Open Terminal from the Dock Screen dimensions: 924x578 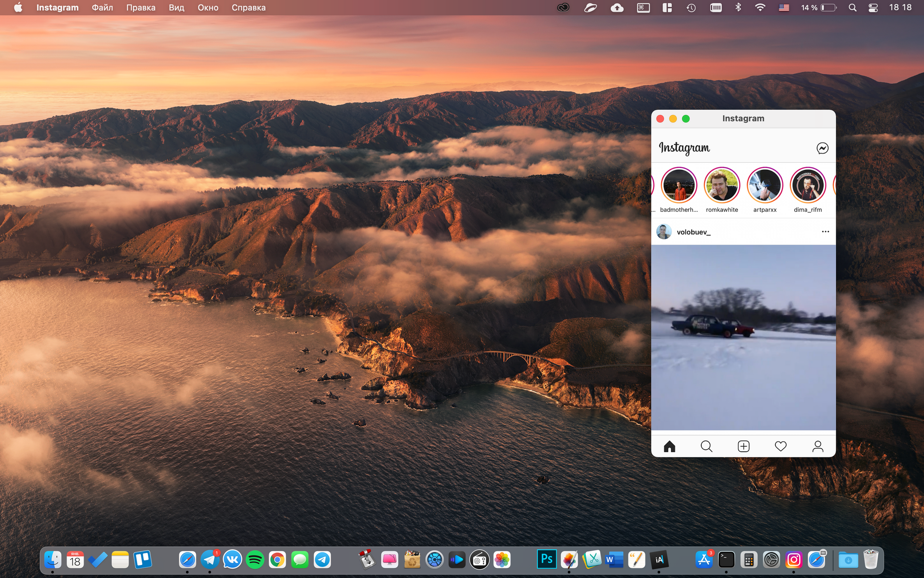726,560
